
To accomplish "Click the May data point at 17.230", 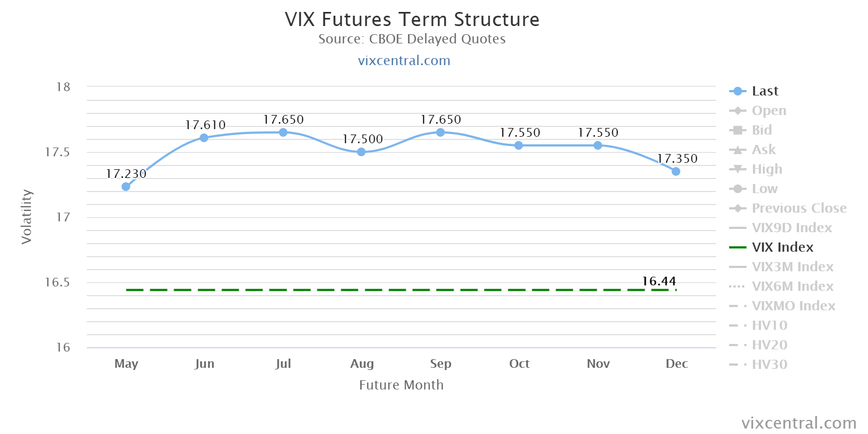I will (x=126, y=187).
